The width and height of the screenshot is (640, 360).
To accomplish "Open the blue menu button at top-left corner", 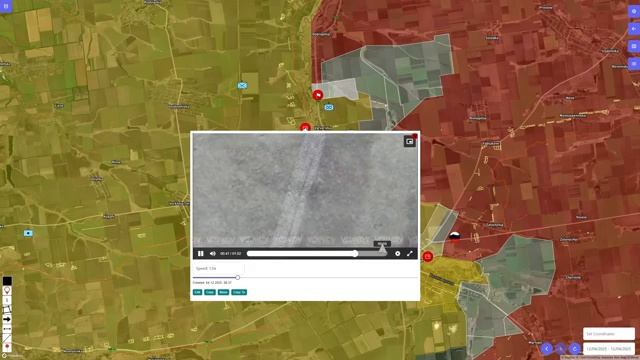I will coord(6,6).
